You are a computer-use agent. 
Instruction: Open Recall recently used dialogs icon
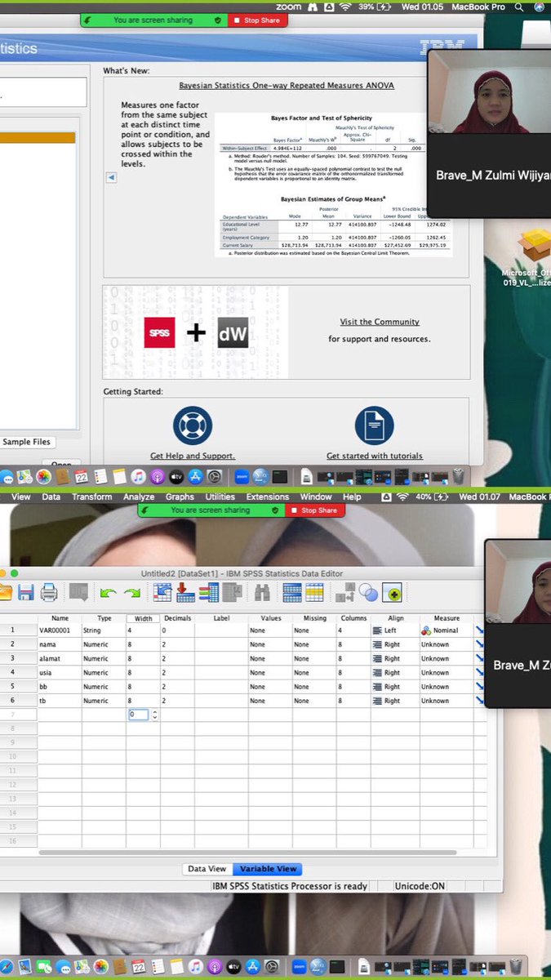[78, 593]
